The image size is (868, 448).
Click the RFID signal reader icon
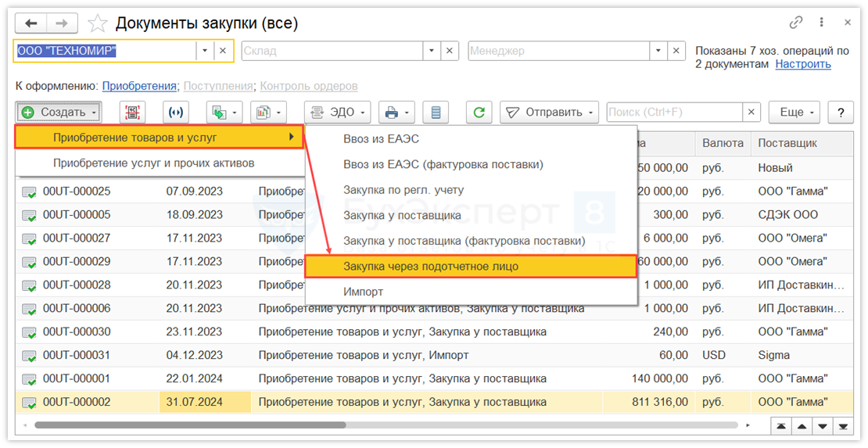pos(176,113)
